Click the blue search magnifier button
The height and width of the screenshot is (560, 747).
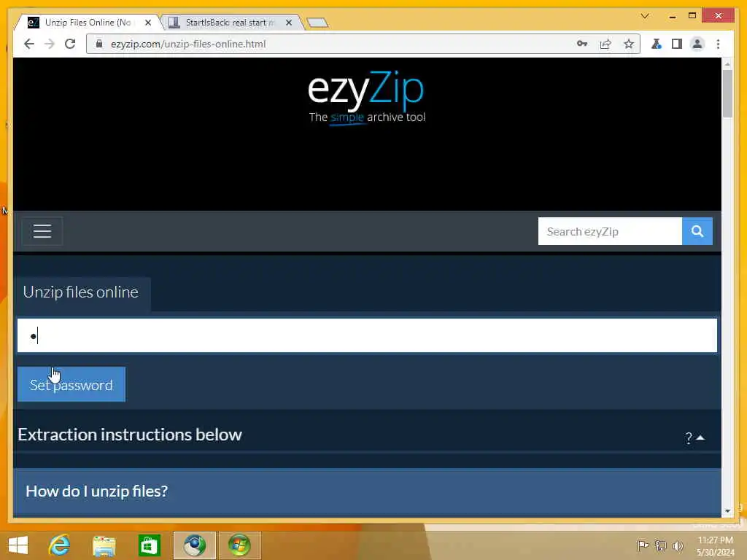[697, 231]
